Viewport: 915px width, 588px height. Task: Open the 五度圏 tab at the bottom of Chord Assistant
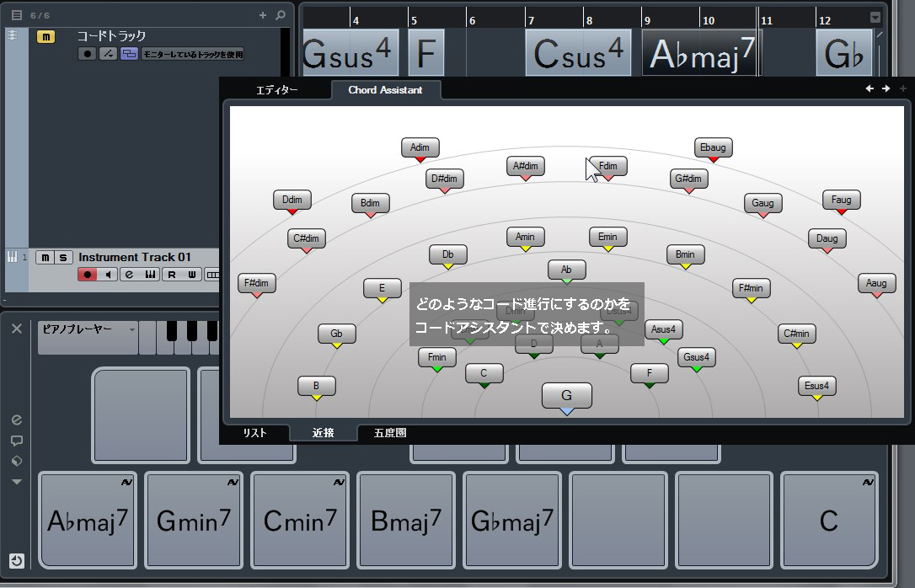[x=390, y=432]
